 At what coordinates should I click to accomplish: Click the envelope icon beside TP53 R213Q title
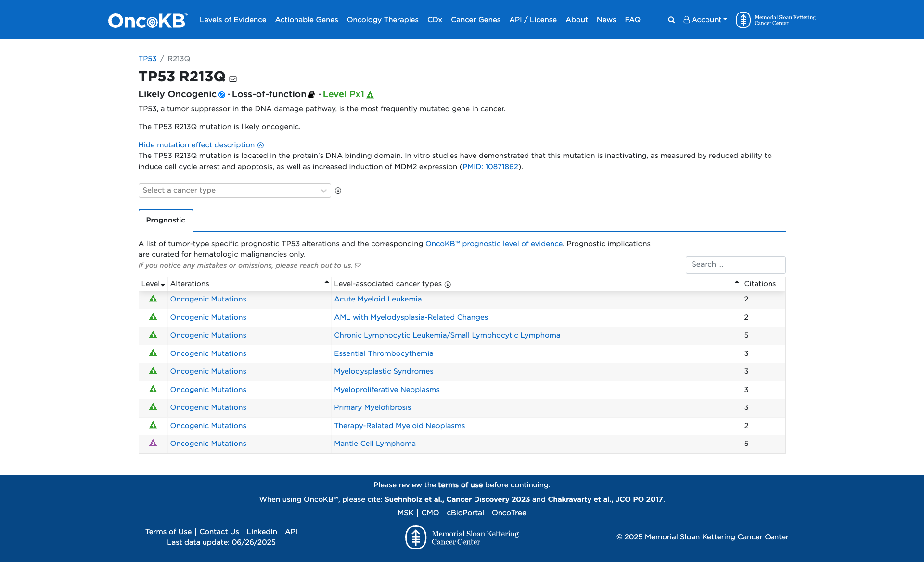[x=233, y=78]
